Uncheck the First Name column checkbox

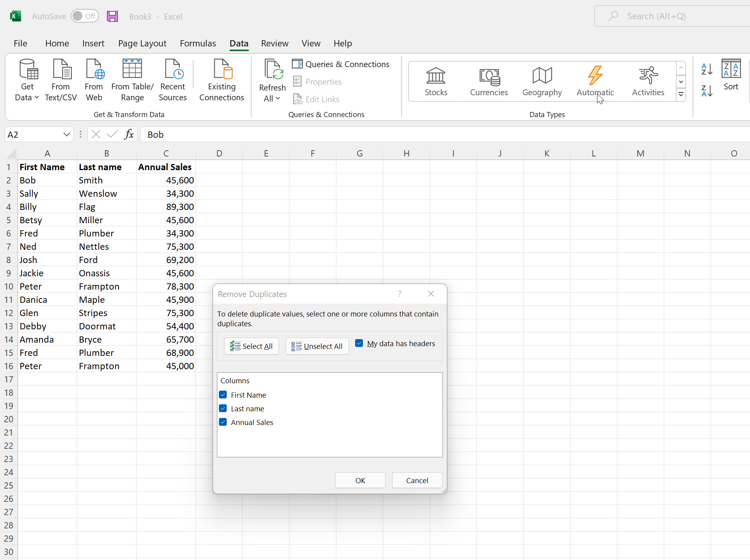point(224,395)
